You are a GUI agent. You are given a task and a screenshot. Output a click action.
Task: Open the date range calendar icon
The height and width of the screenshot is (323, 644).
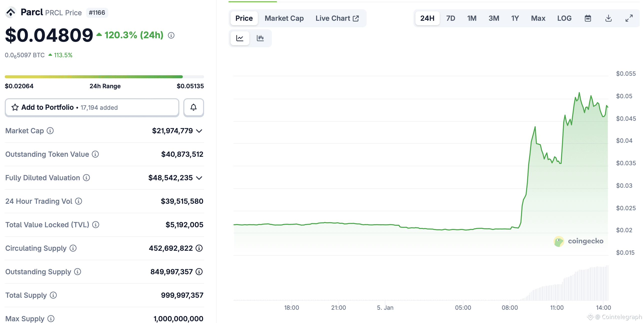click(x=587, y=18)
